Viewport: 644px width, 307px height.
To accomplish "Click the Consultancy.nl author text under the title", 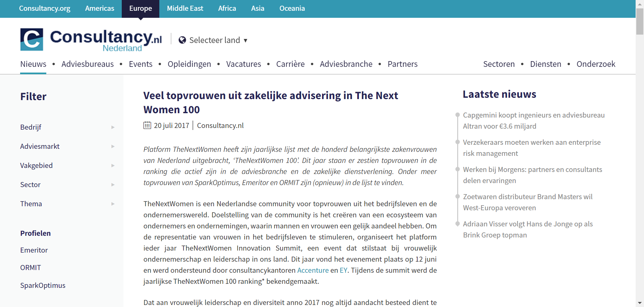I will [220, 126].
